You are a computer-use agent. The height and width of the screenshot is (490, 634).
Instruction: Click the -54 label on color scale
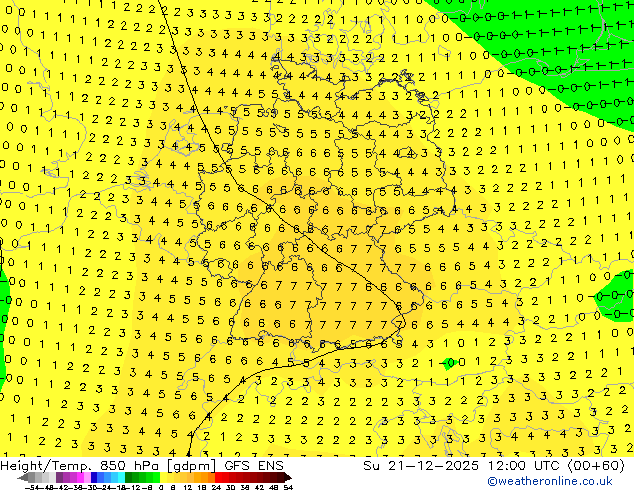click(x=32, y=488)
